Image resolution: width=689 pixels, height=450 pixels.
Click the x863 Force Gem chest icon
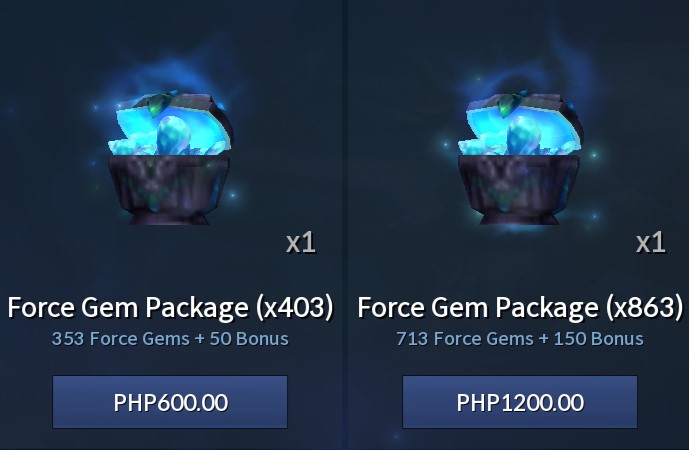pos(521,158)
